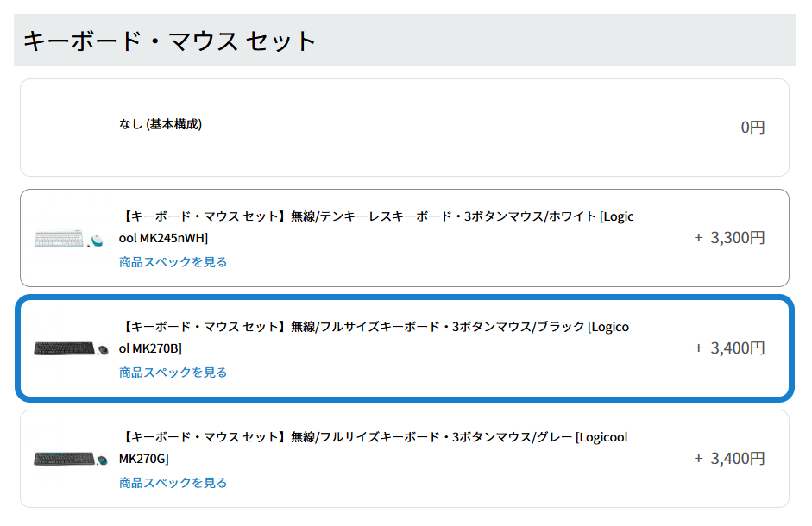This screenshot has width=812, height=526.
Task: Click the キーボード・マウス セット section header
Action: click(170, 41)
